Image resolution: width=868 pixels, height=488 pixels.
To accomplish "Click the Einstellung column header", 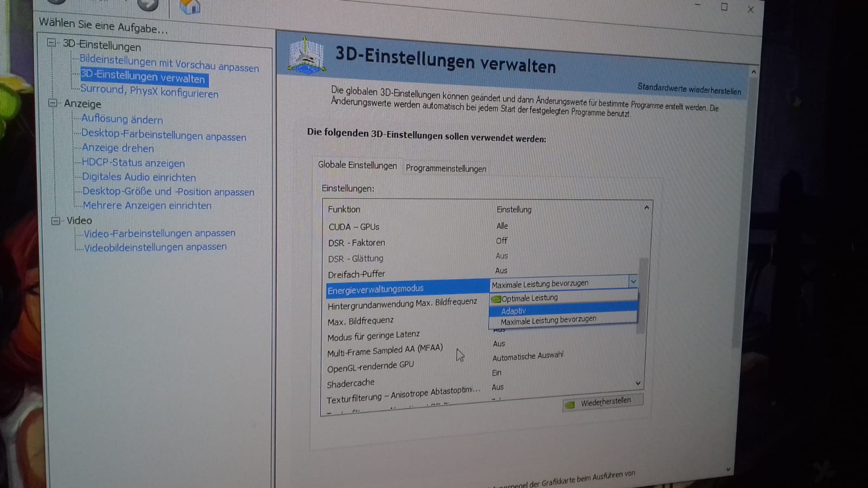I will coord(514,209).
